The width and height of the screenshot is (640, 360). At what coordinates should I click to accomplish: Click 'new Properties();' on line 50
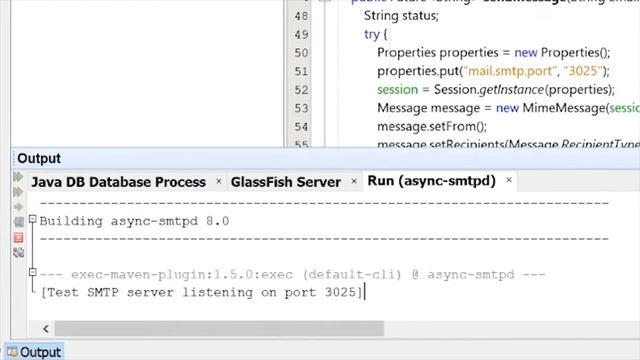tap(562, 53)
